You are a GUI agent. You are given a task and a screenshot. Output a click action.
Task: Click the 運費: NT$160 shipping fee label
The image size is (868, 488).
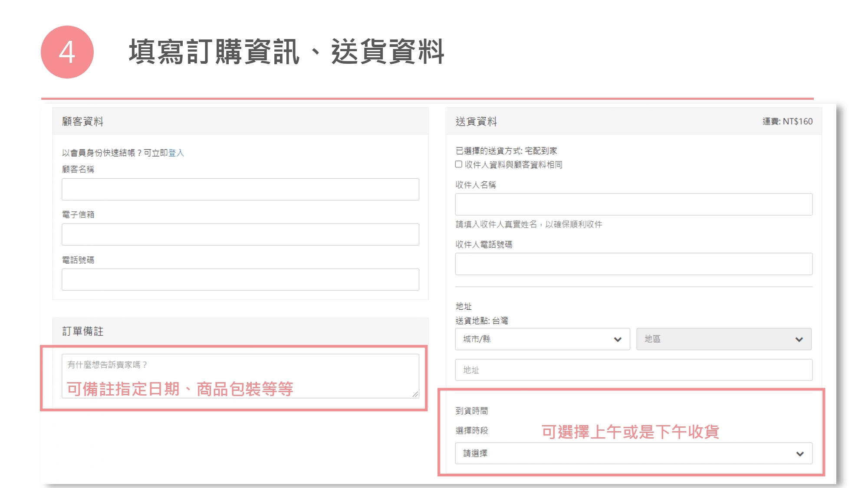pyautogui.click(x=787, y=121)
